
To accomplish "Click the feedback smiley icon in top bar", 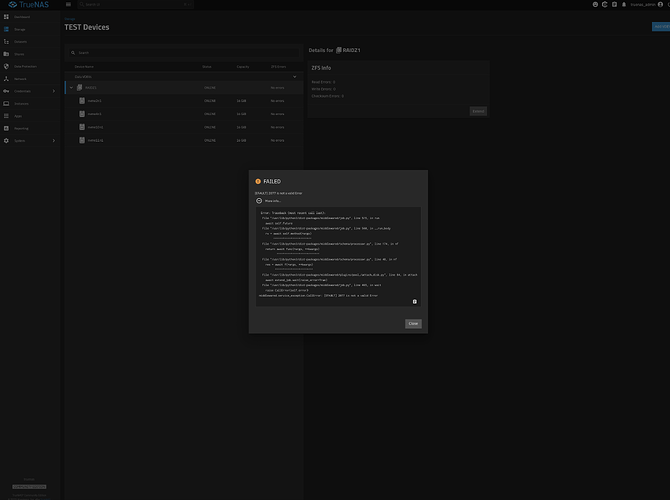I will [595, 4].
